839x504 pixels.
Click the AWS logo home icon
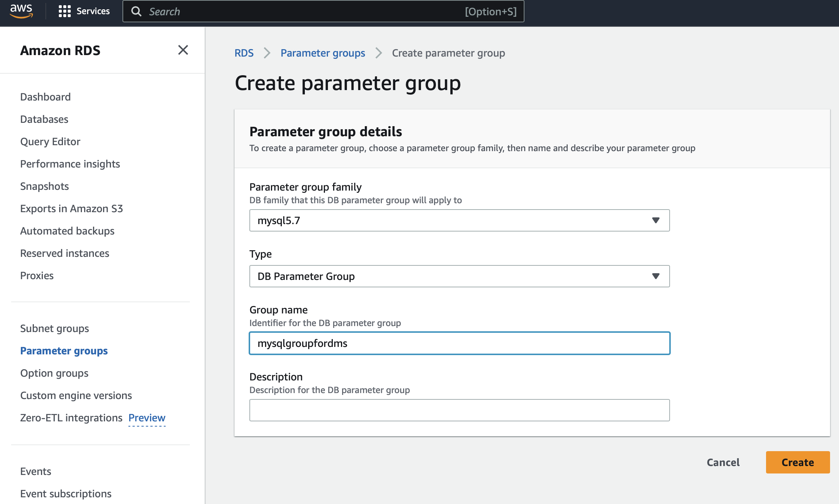(x=21, y=11)
